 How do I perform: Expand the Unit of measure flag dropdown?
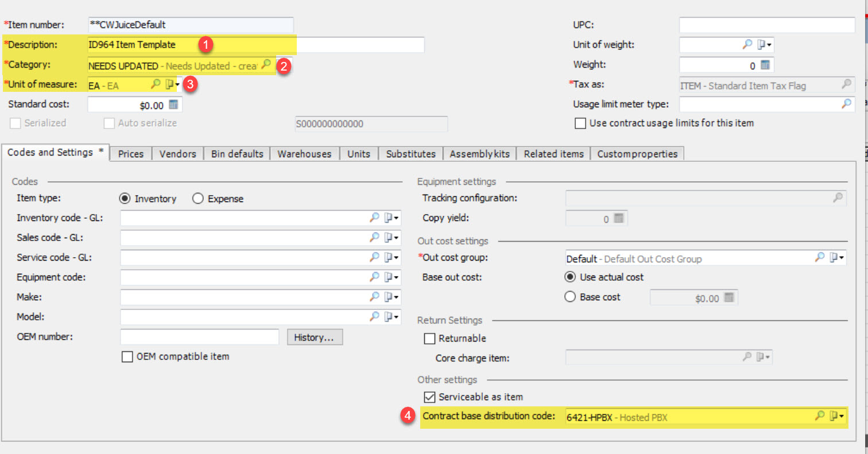click(x=173, y=84)
